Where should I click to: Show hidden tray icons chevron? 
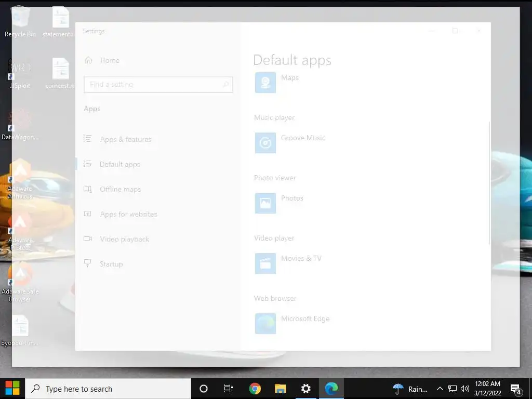440,389
